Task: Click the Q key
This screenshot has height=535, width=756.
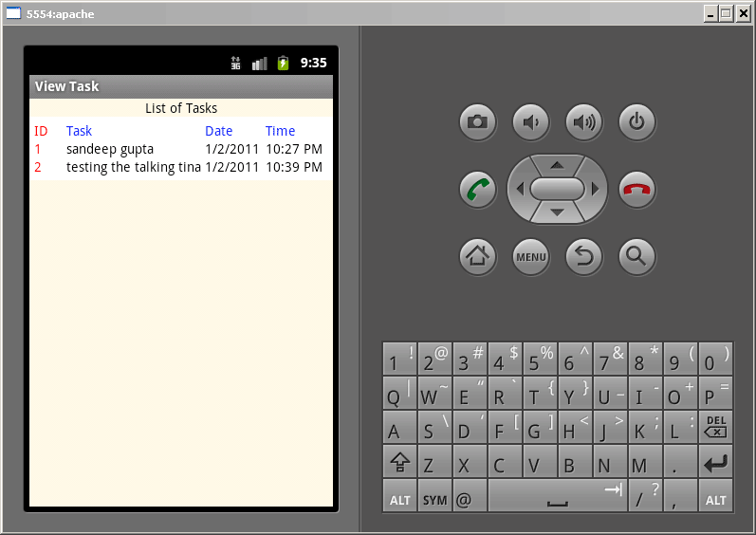Action: click(399, 393)
